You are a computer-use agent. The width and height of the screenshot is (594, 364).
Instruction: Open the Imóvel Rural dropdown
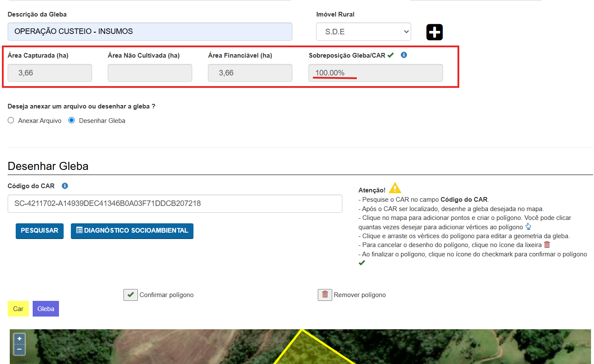[x=363, y=32]
